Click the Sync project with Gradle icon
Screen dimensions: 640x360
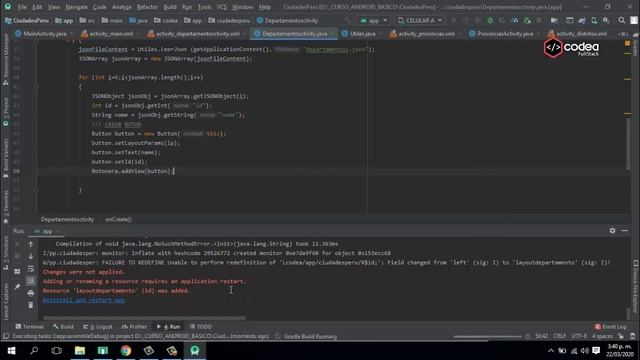click(582, 20)
